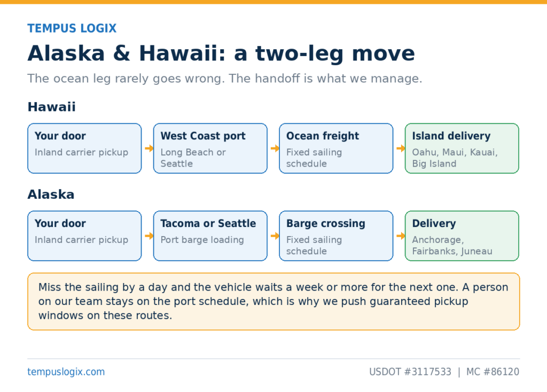547x392 pixels.
Task: Click the orange missed-sailing warning note
Action: pos(273,301)
